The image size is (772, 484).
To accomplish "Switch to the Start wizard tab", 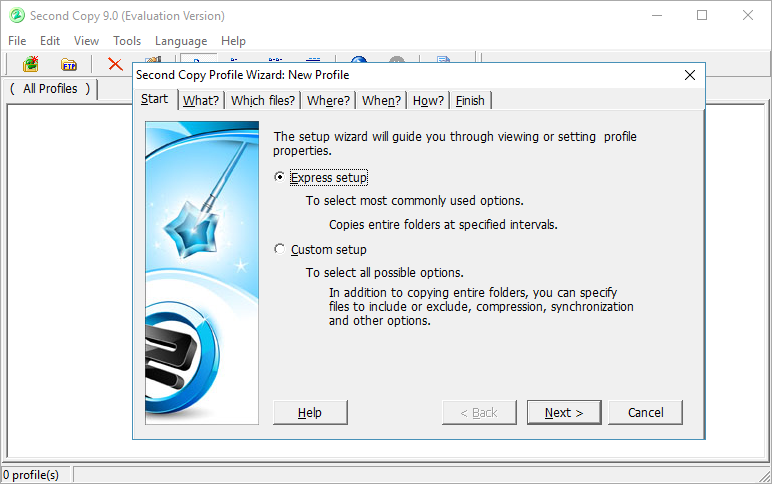I will coord(155,99).
